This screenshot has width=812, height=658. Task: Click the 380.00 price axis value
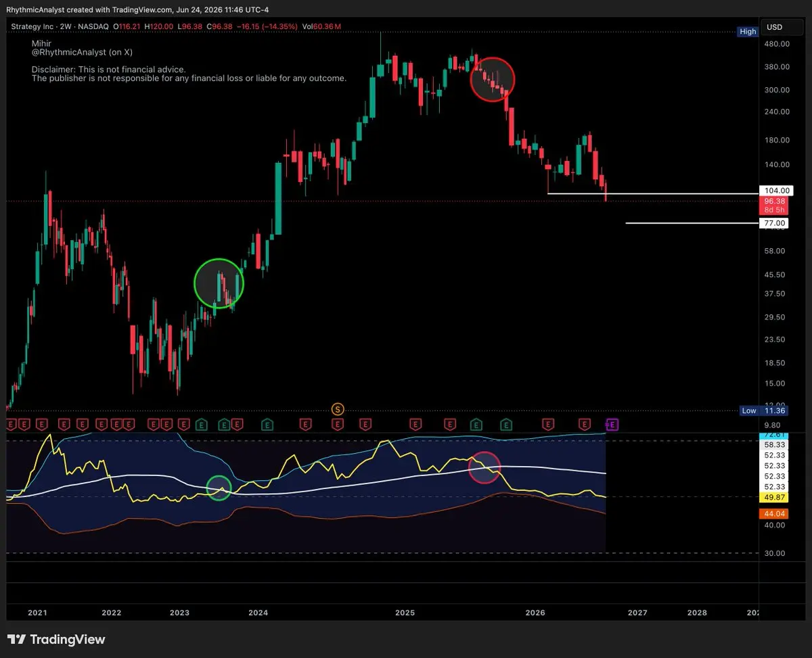coord(776,67)
